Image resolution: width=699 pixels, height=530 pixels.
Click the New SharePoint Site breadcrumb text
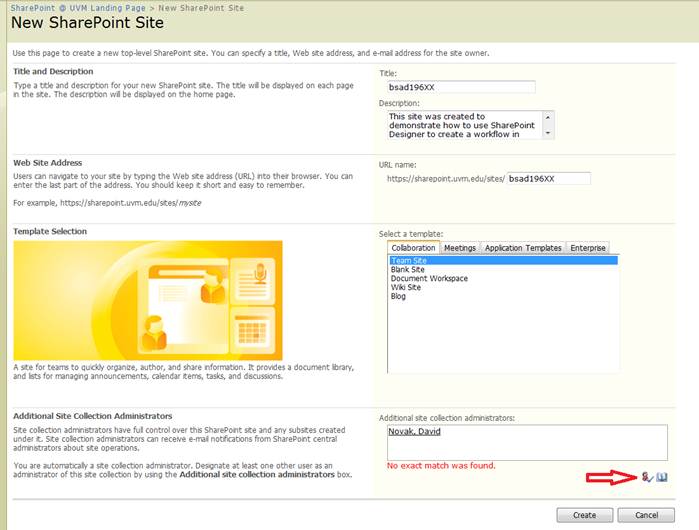pos(201,8)
